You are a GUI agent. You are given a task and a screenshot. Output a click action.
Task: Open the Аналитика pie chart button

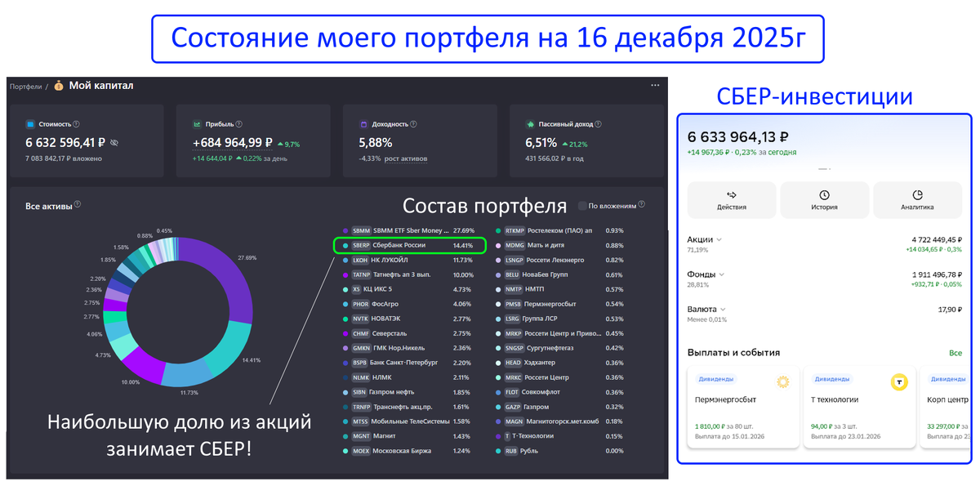coord(917,200)
